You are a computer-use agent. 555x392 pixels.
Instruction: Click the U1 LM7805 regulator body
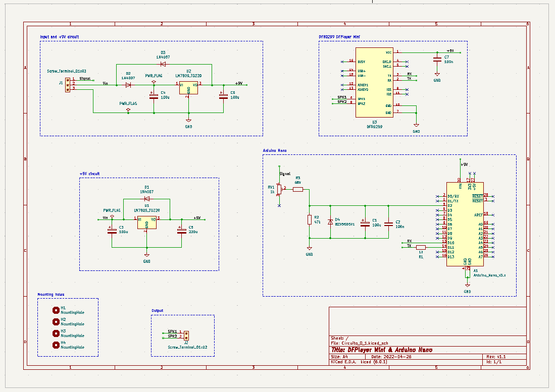pyautogui.click(x=147, y=222)
